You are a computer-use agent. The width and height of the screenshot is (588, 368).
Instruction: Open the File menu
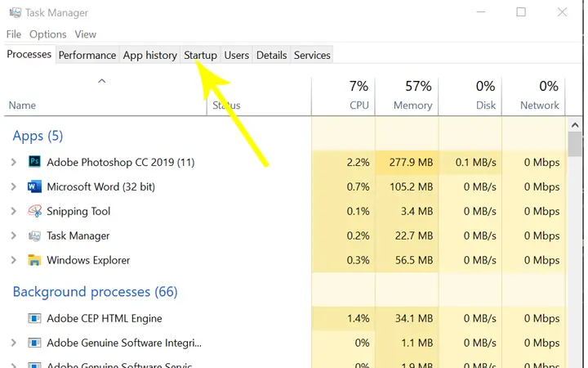14,34
